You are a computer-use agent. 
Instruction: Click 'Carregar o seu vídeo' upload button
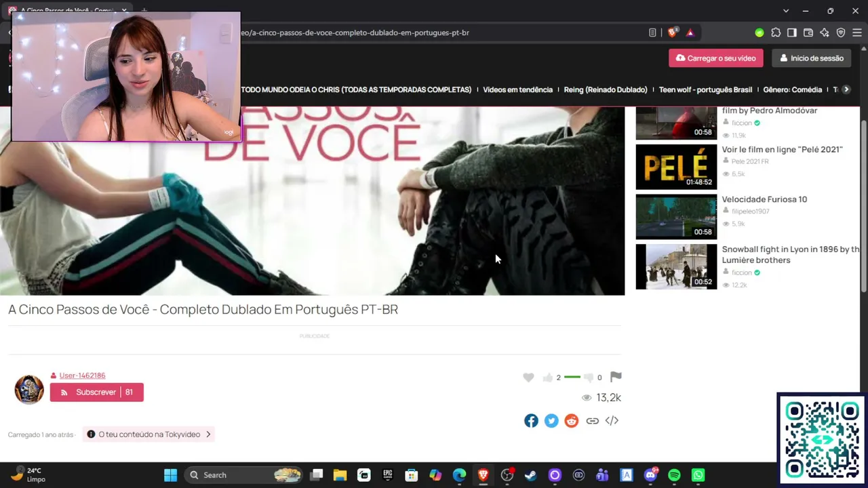[x=716, y=58]
